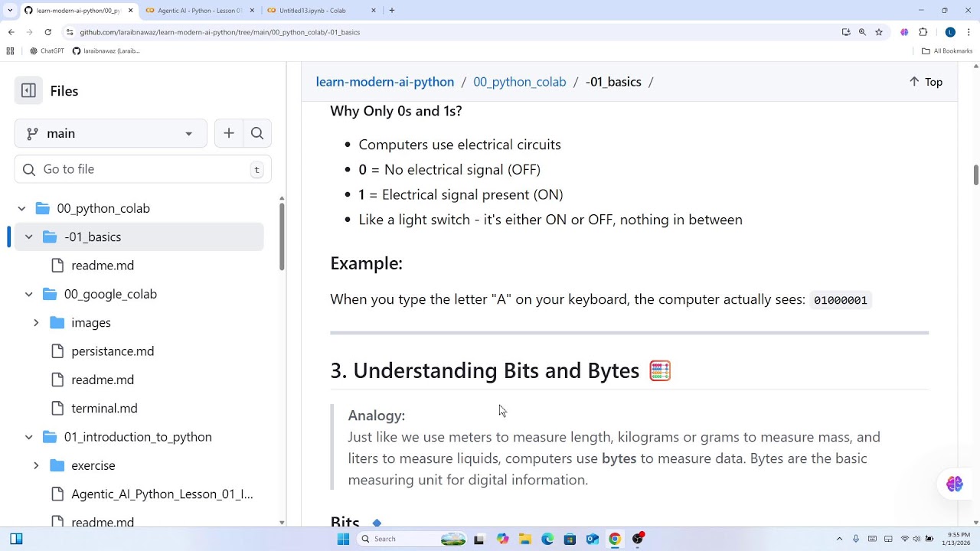Click the 'Why Only 0s and 1s?' heading
Viewport: 980px width, 551px height.
click(396, 111)
